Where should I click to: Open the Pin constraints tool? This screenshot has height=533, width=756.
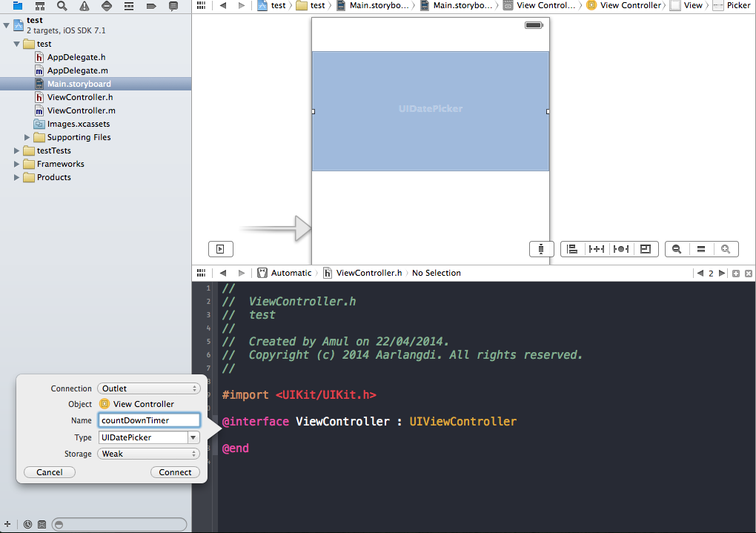pyautogui.click(x=597, y=248)
